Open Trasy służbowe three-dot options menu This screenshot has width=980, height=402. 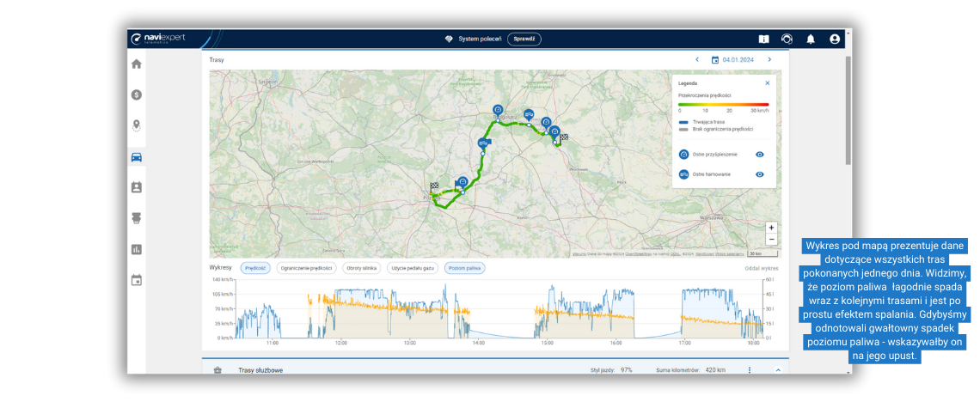click(x=750, y=370)
